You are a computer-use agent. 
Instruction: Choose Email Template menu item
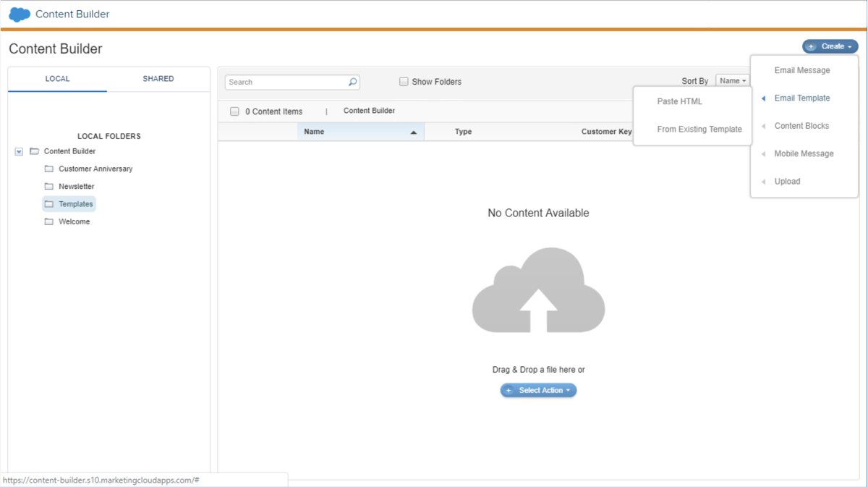pyautogui.click(x=804, y=98)
